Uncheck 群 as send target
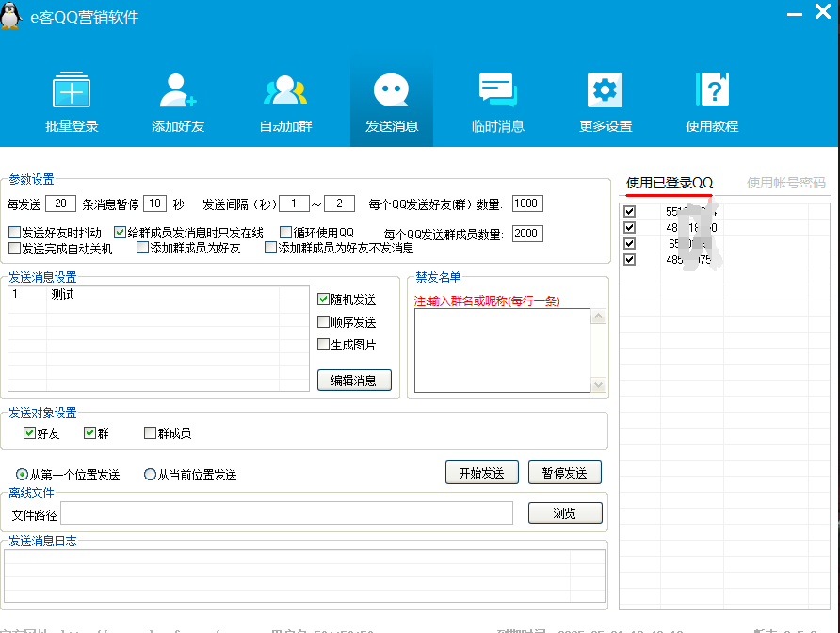840x633 pixels. pos(89,432)
